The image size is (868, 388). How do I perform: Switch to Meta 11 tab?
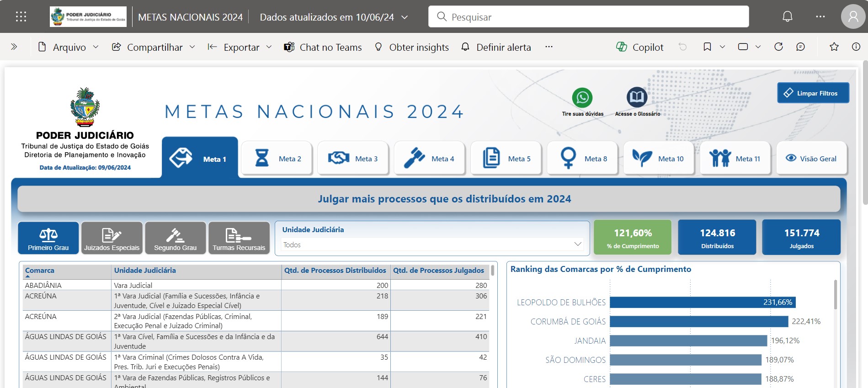coord(735,159)
